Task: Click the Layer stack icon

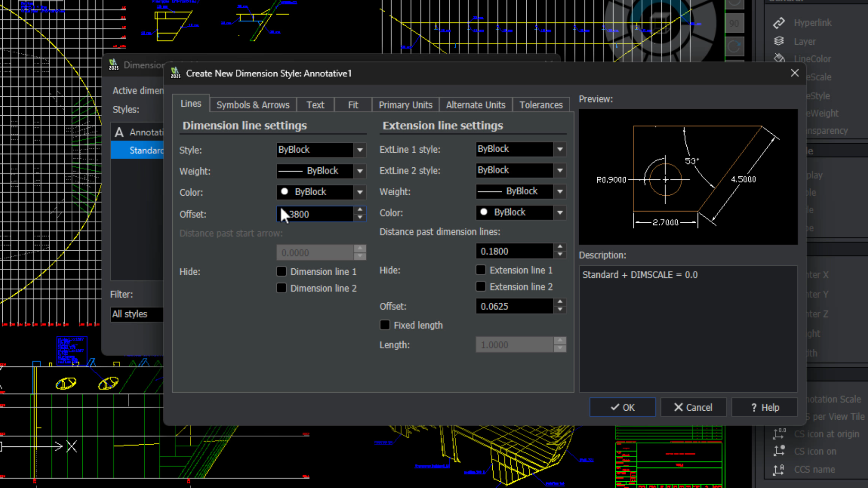Action: 779,41
